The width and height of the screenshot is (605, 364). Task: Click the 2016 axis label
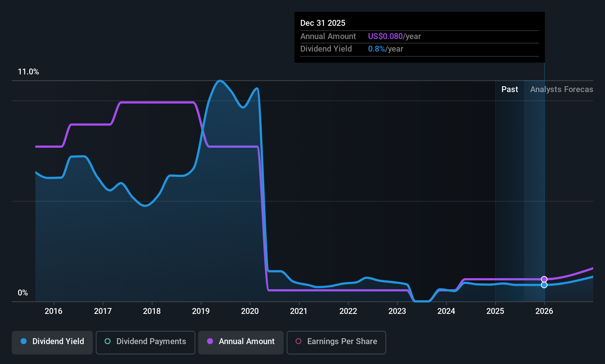tap(53, 311)
